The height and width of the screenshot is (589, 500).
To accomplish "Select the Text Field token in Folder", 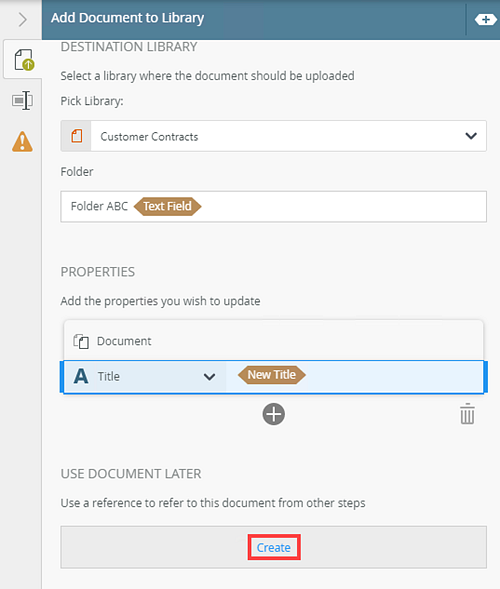I will pyautogui.click(x=168, y=206).
